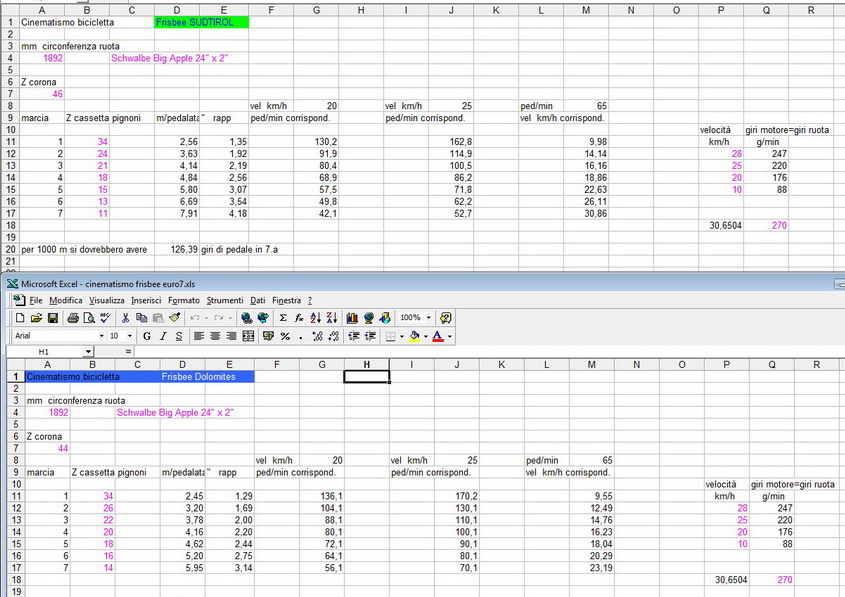Screen dimensions: 845x597
Task: Toggle italic formatting
Action: 163,336
